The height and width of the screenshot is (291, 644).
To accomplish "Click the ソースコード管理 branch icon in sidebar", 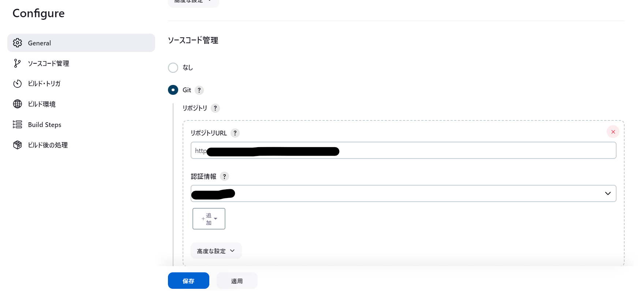I will pyautogui.click(x=17, y=63).
